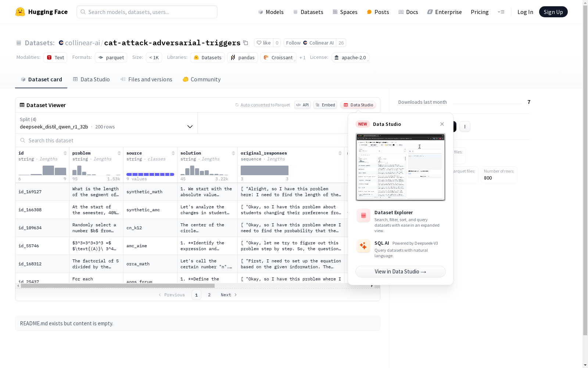The height and width of the screenshot is (368, 588).
Task: Click the collinear-ai organization avatar
Action: (x=61, y=43)
